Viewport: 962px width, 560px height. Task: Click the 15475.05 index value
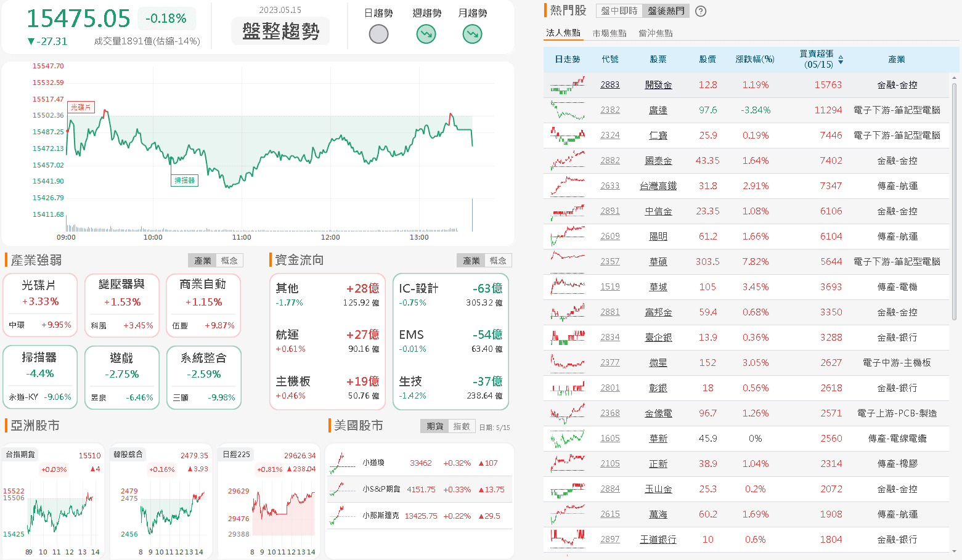coord(78,19)
